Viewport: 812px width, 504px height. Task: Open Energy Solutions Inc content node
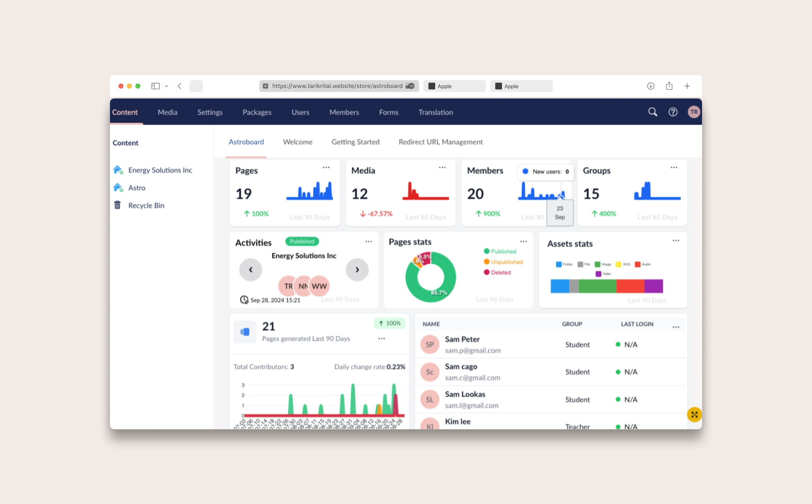coord(160,170)
